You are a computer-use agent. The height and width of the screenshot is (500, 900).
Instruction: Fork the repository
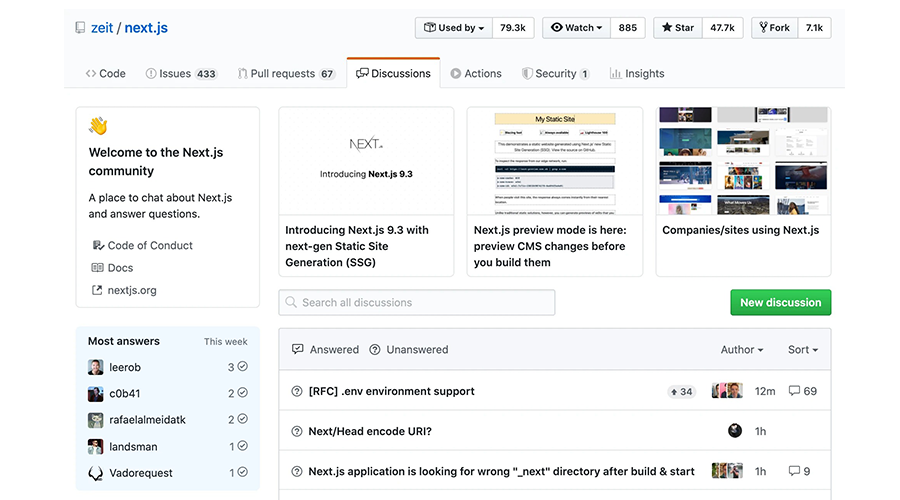coord(774,28)
